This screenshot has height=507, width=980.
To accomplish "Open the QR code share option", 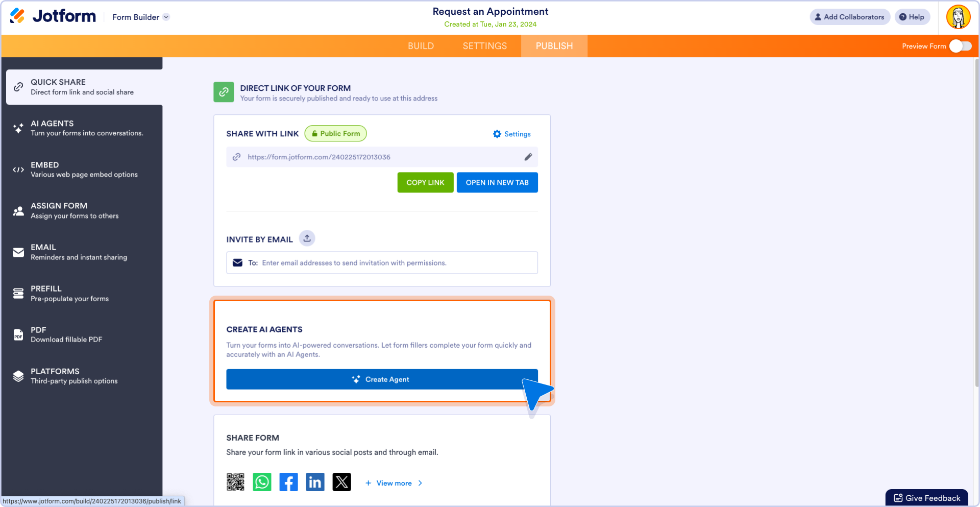I will (235, 482).
